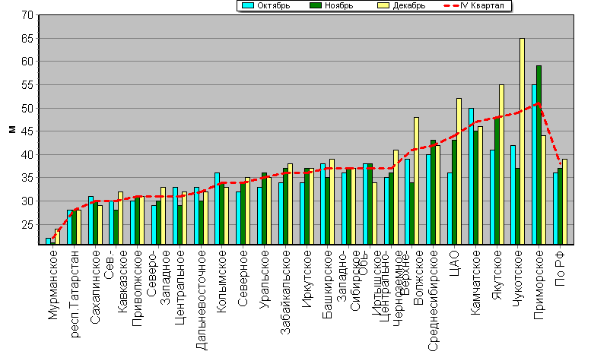Select the yellow December bar for ЦАО
The width and height of the screenshot is (591, 364).
pyautogui.click(x=459, y=172)
